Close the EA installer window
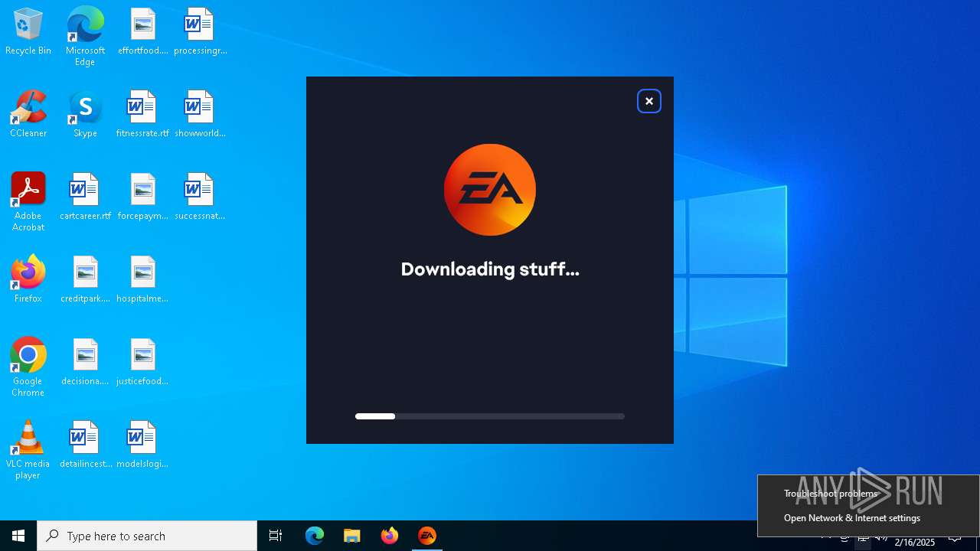This screenshot has width=980, height=551. click(x=649, y=101)
